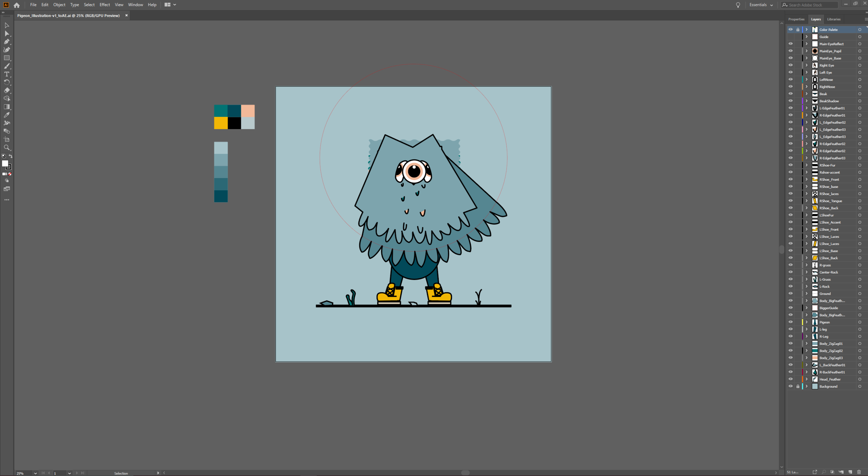The height and width of the screenshot is (476, 868).
Task: Select the Pen tool
Action: [x=7, y=41]
